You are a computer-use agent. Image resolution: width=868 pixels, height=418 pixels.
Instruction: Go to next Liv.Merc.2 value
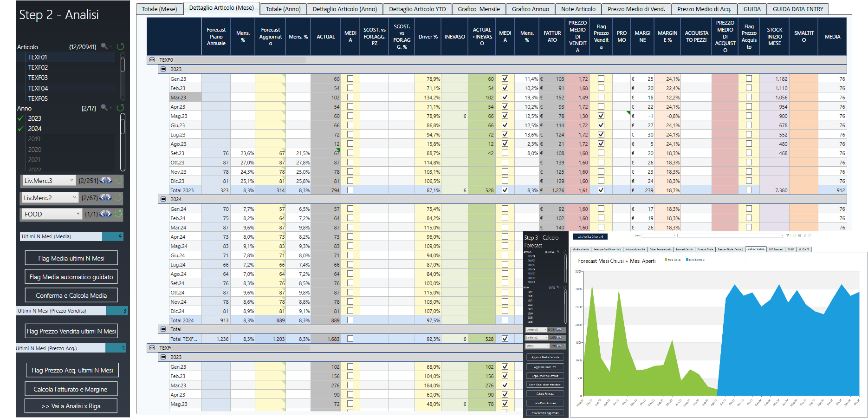pyautogui.click(x=109, y=197)
